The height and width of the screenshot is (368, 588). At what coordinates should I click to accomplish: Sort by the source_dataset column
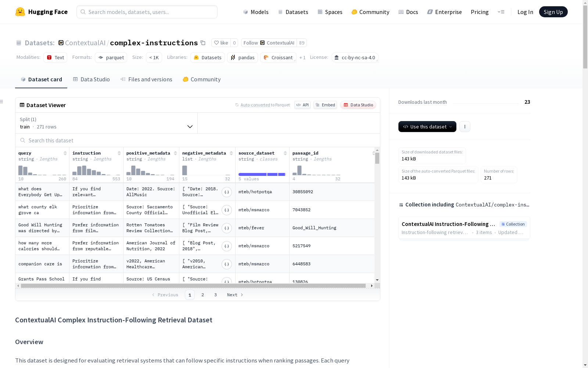285,153
